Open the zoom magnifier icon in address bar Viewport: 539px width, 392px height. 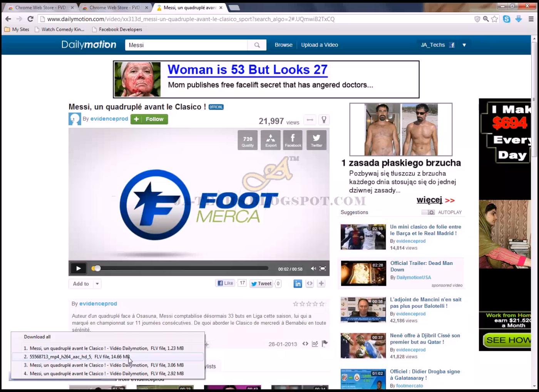click(486, 19)
